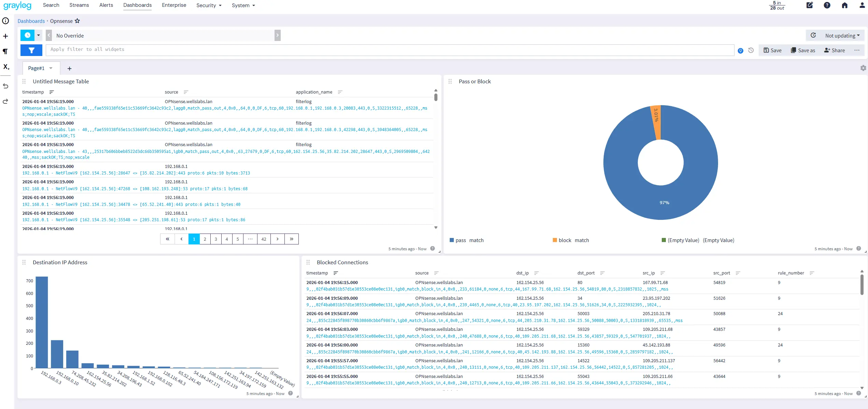Open more actions ellipsis menu

click(x=857, y=50)
